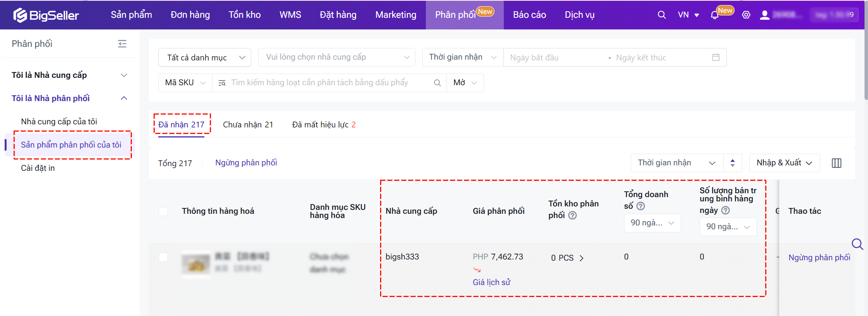Viewport: 868px width, 316px height.
Task: Tick the checkbox for bigsh333 product row
Action: coord(163,257)
